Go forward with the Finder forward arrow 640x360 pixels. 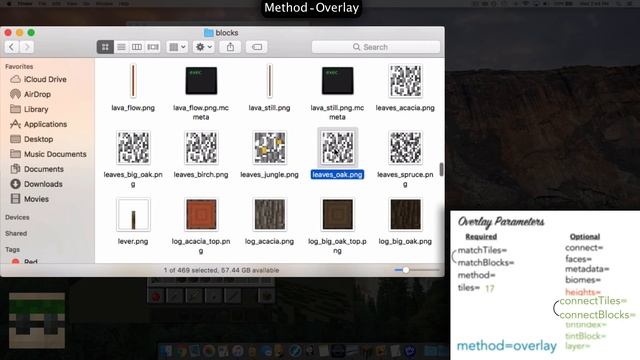(27, 47)
